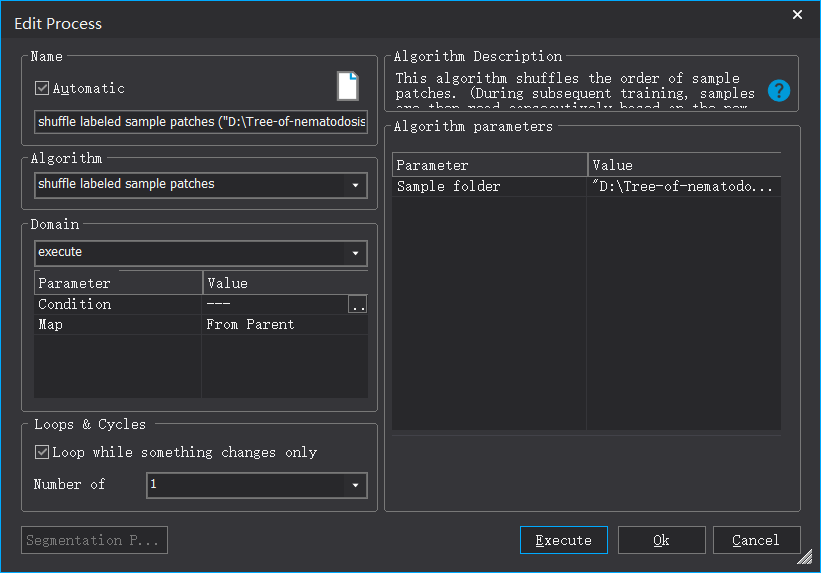Click the Value column header in Algorithm parameters
Viewport: 821px width, 573px height.
(x=684, y=165)
